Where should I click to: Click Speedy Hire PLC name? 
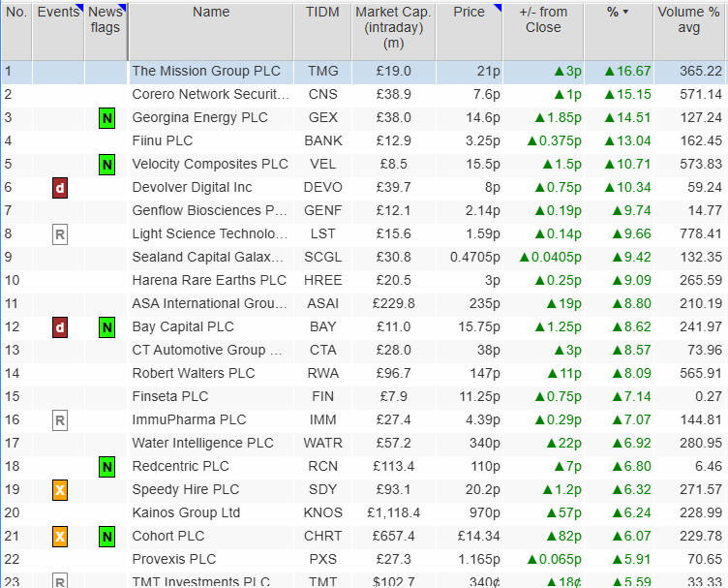pos(185,489)
